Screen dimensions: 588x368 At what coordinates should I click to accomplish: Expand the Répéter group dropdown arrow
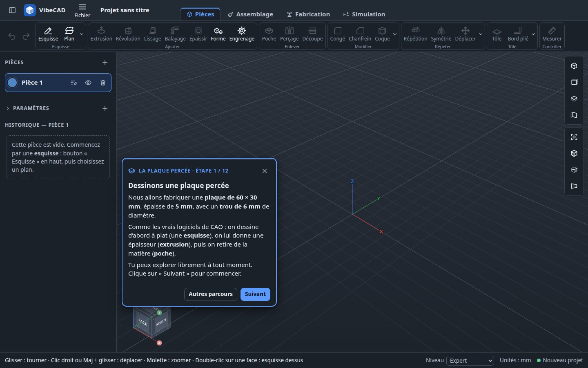point(481,34)
